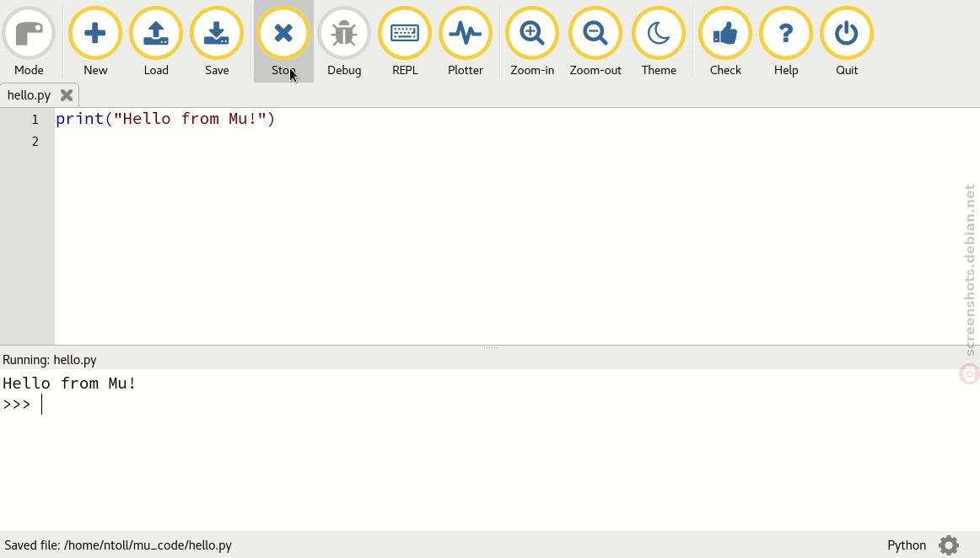Load a file with the Load button
The width and height of the screenshot is (980, 558).
[156, 41]
